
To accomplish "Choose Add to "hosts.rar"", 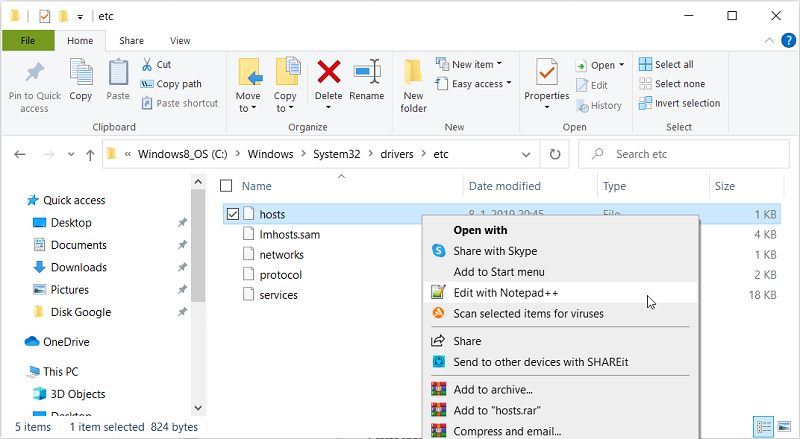I will (x=560, y=410).
